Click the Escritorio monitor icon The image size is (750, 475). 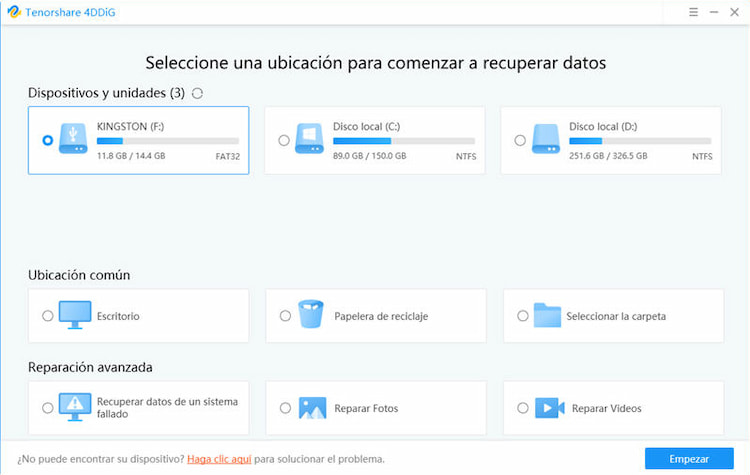(75, 315)
